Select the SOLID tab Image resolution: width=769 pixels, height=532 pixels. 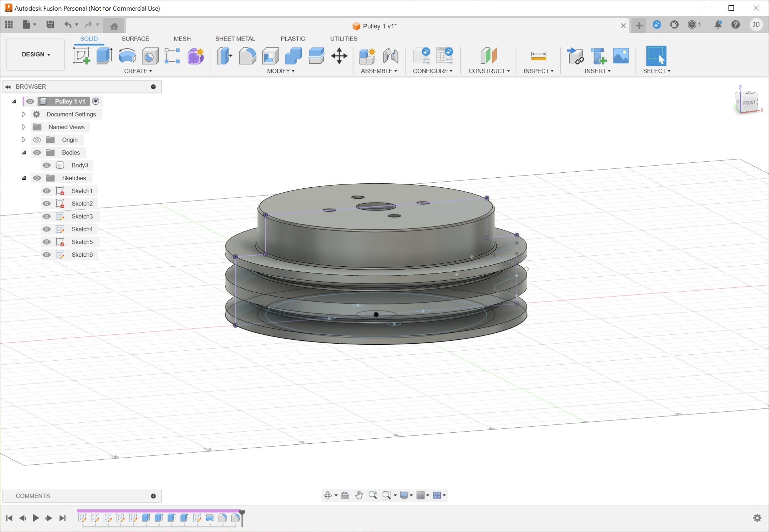[x=89, y=38]
